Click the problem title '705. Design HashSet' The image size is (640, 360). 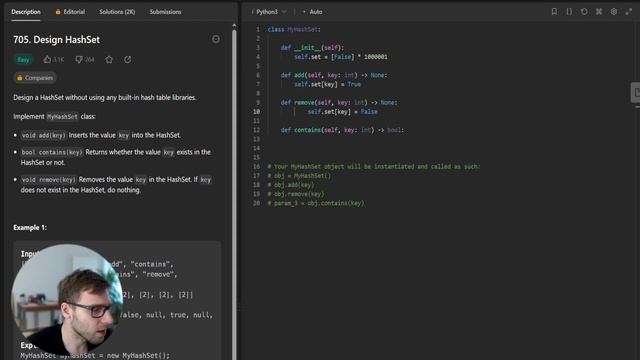click(x=56, y=40)
